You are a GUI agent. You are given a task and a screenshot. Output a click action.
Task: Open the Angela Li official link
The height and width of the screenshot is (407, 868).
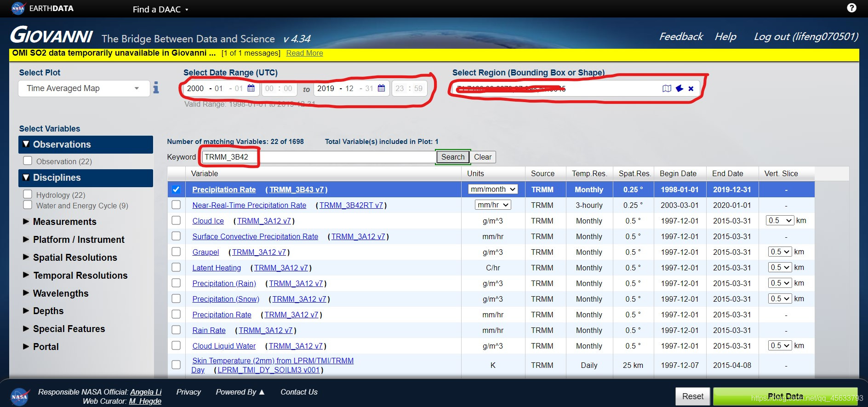(x=146, y=392)
